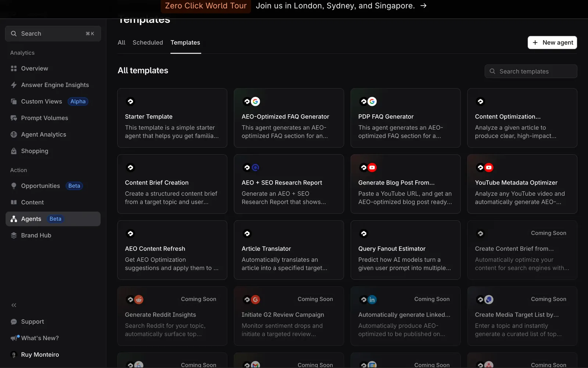Screen dimensions: 588x368
Task: Click the Create Media Target List by... card
Action: tap(522, 316)
